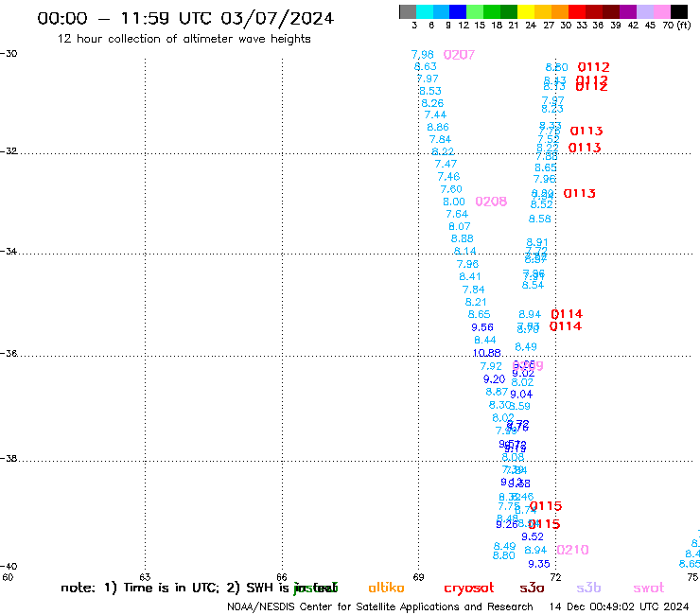Click the wave height value '8.91'

537,242
